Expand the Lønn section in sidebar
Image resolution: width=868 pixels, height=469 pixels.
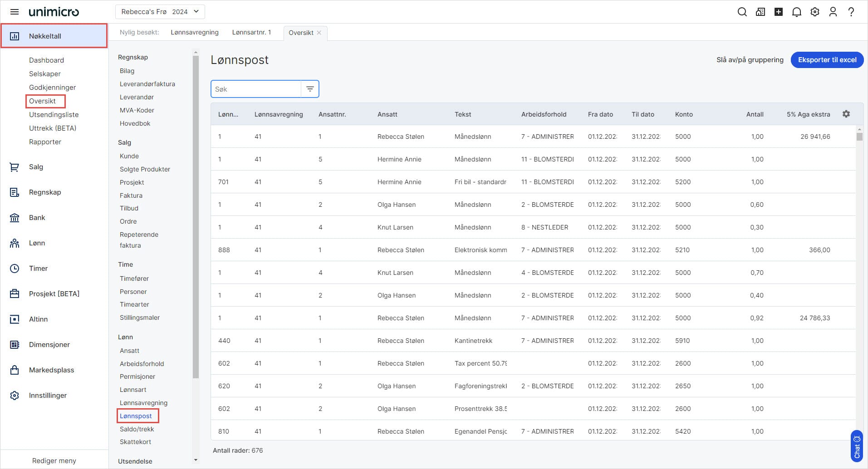(37, 243)
